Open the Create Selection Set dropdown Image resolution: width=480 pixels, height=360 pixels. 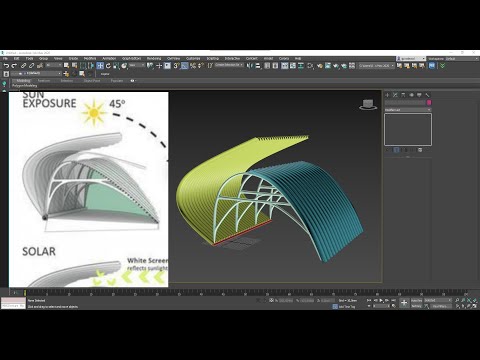[x=229, y=65]
